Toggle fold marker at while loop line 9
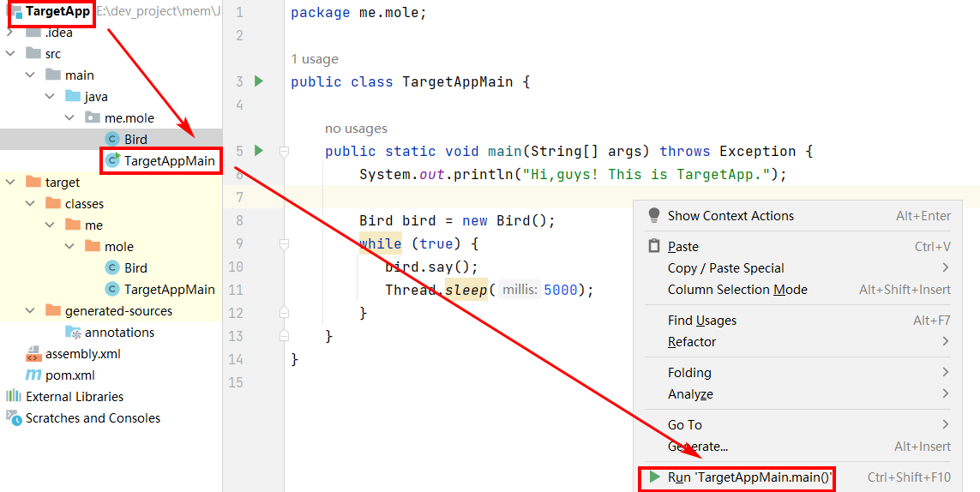 click(285, 243)
